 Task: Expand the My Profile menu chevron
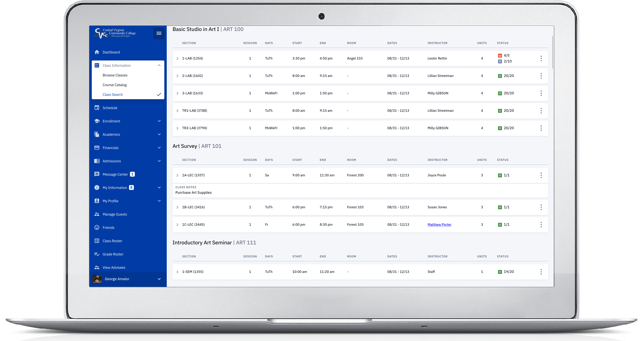pyautogui.click(x=159, y=201)
